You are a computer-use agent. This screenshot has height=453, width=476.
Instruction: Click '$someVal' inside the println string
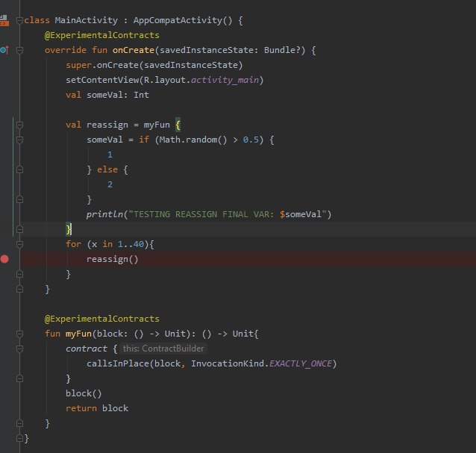tap(301, 214)
